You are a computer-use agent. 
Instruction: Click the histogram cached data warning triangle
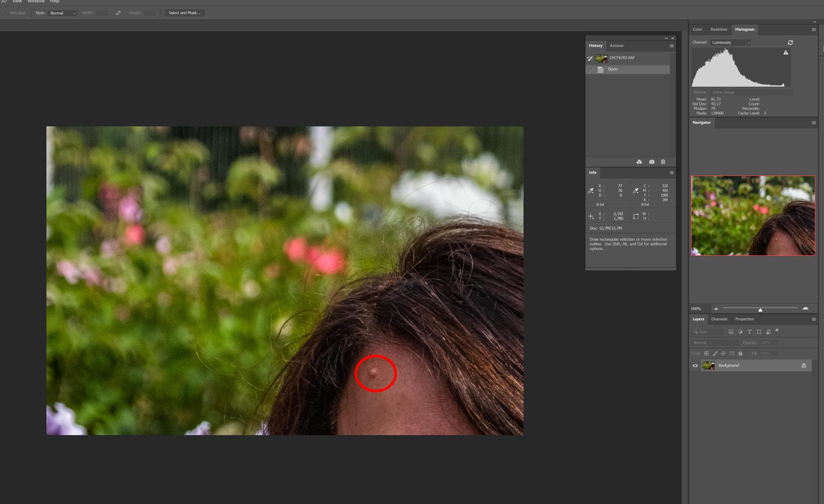pos(786,53)
